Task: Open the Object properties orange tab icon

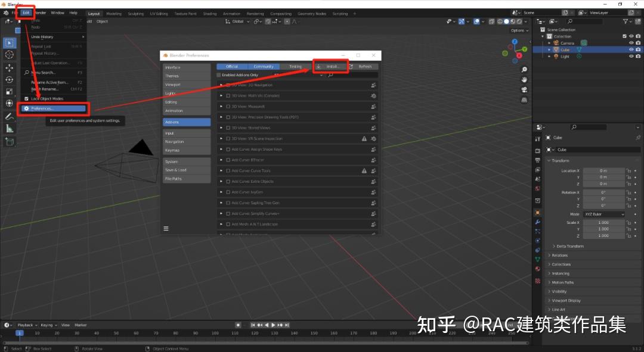Action: coord(538,213)
